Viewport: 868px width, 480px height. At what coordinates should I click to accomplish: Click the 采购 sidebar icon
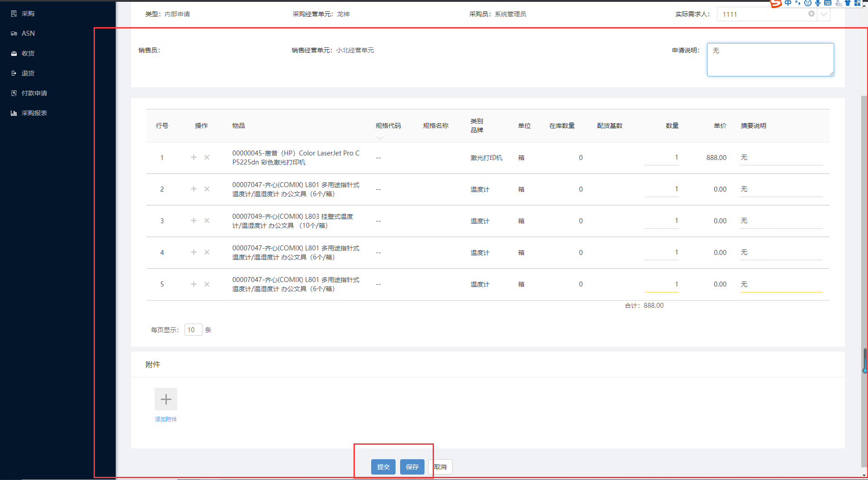[x=14, y=14]
